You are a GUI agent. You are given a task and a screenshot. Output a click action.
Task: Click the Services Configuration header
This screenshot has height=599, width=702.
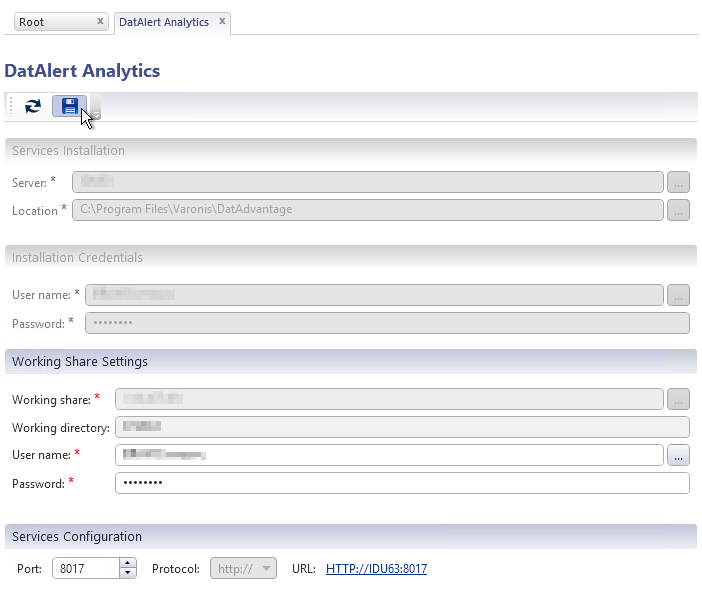pyautogui.click(x=351, y=536)
